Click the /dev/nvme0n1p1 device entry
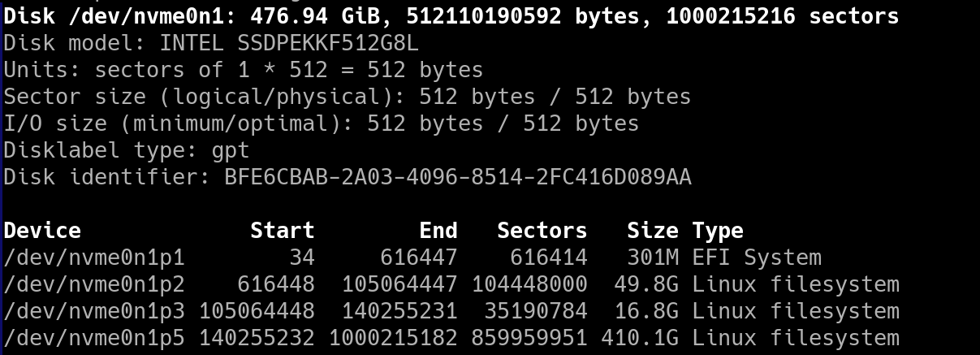 (x=94, y=258)
